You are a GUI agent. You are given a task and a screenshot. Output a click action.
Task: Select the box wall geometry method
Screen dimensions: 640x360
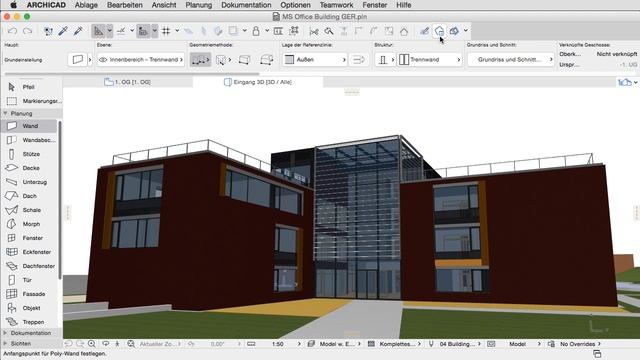coord(244,60)
